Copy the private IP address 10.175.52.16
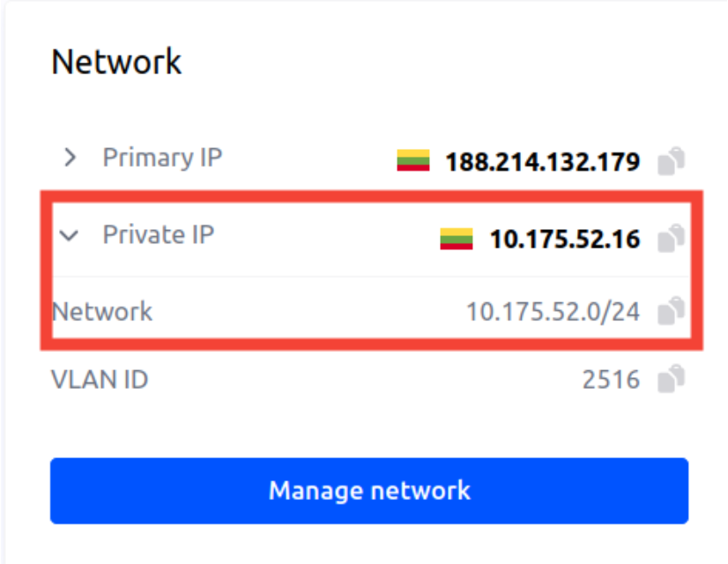728x564 pixels. click(x=672, y=238)
